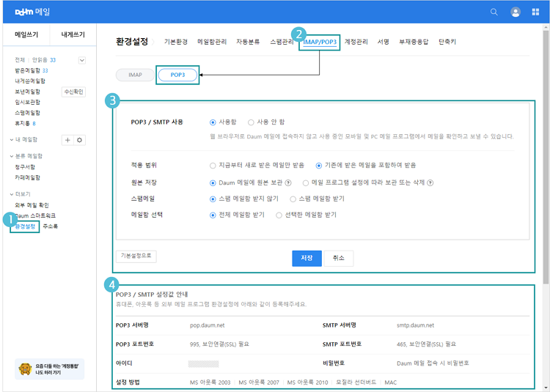550x392 pixels.
Task: Select 스팸 메일함 받기 radio option
Action: 293,199
